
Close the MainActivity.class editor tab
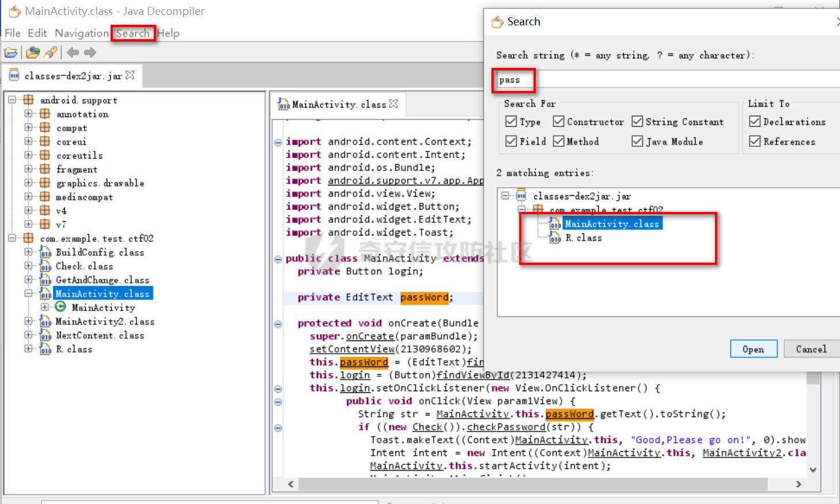click(x=393, y=104)
